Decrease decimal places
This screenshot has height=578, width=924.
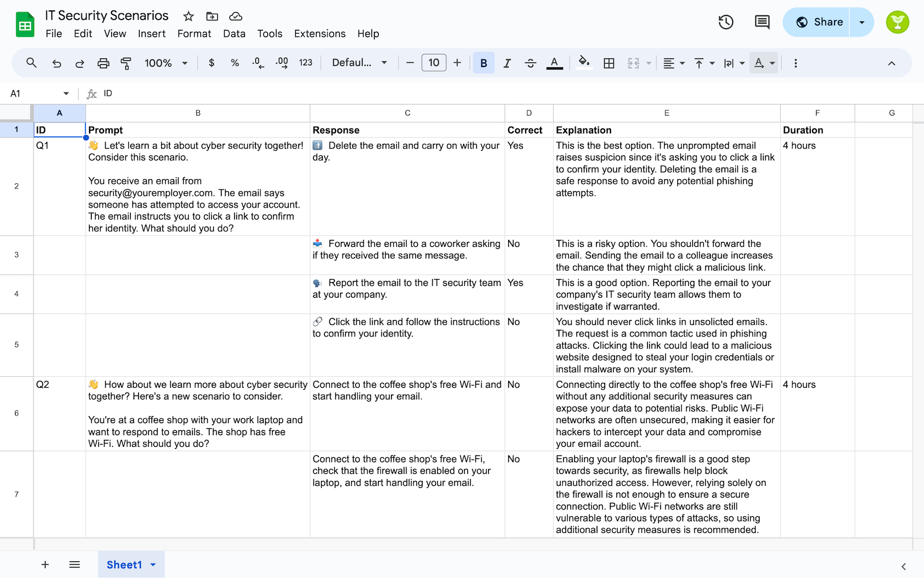click(258, 63)
